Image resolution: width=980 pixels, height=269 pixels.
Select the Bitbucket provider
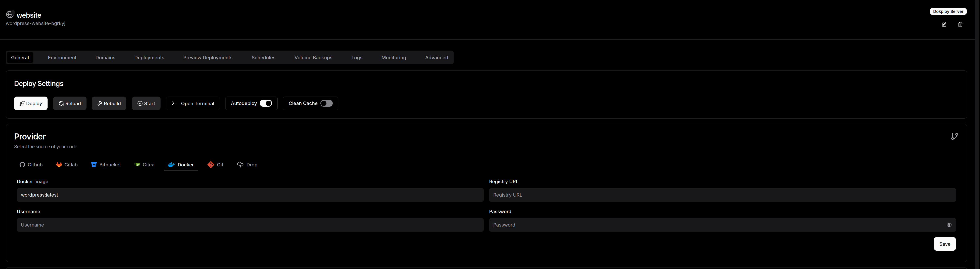pyautogui.click(x=106, y=165)
